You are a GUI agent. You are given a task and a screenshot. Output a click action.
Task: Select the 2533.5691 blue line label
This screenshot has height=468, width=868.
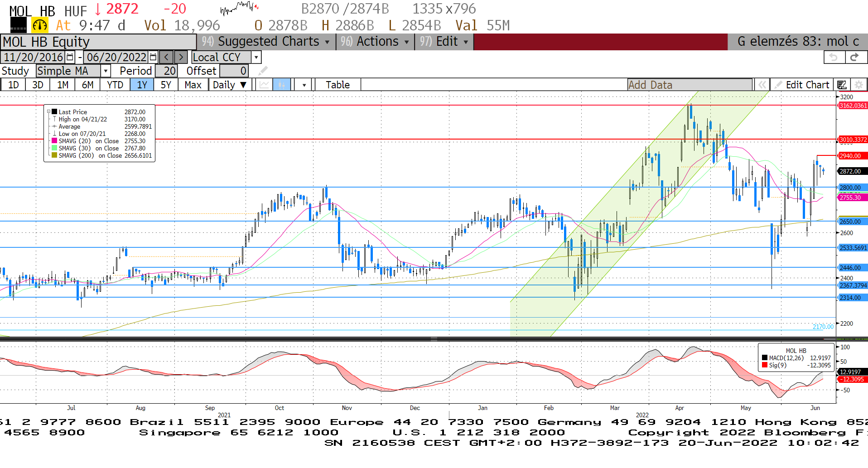point(853,248)
